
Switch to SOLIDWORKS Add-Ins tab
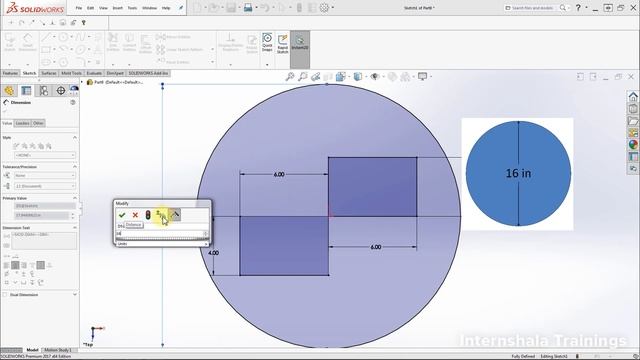pos(148,73)
